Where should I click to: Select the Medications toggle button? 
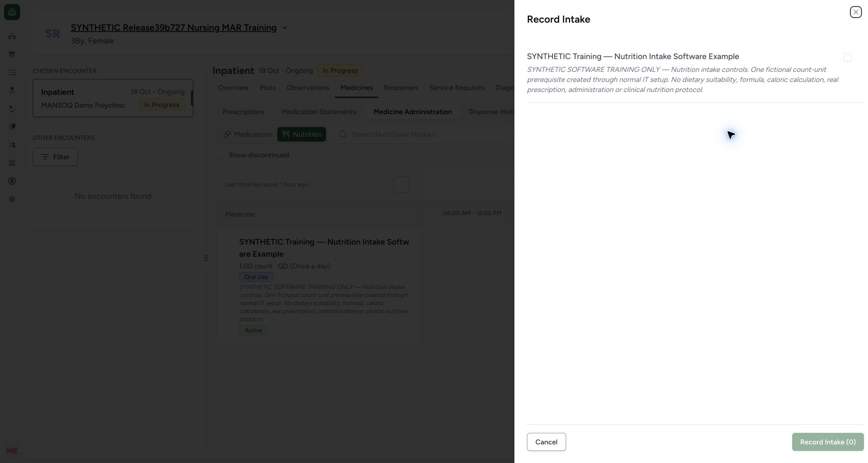(248, 134)
